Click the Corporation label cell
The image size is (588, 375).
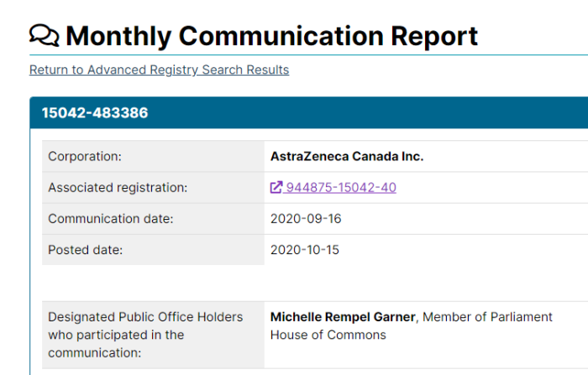pyautogui.click(x=153, y=156)
